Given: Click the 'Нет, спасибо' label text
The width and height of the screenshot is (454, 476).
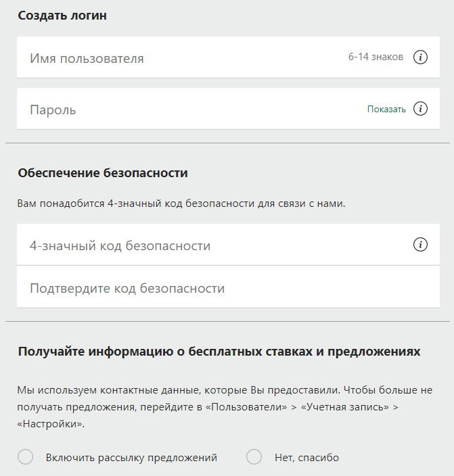Looking at the screenshot, I should tap(307, 458).
